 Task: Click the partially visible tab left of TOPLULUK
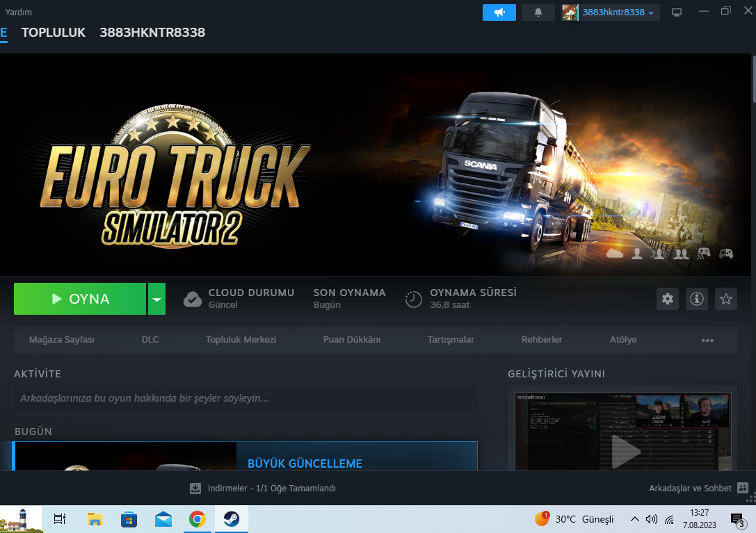pyautogui.click(x=3, y=33)
